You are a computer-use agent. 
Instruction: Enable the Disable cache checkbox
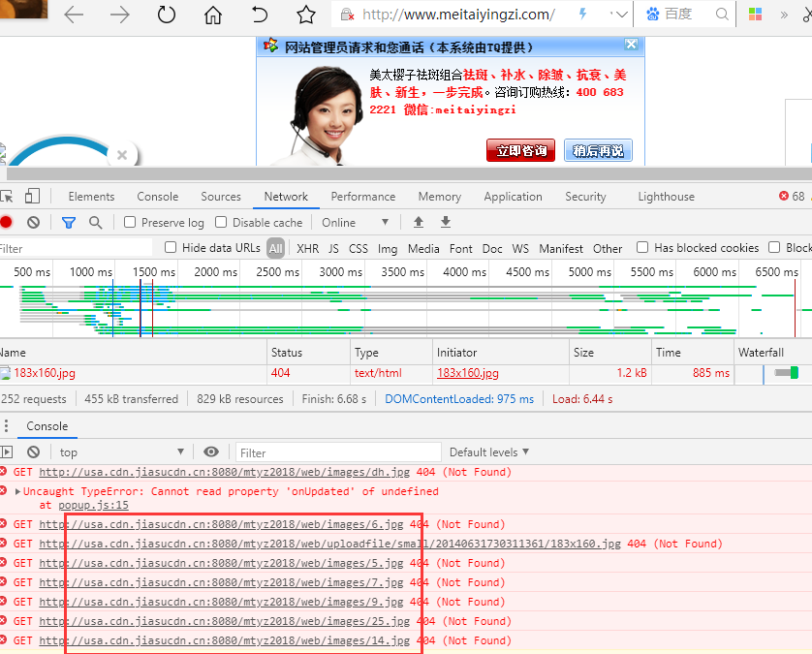click(221, 222)
